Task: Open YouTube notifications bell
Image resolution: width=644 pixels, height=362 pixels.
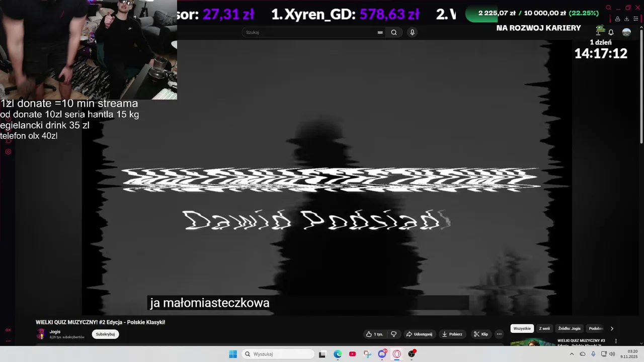Action: point(611,32)
